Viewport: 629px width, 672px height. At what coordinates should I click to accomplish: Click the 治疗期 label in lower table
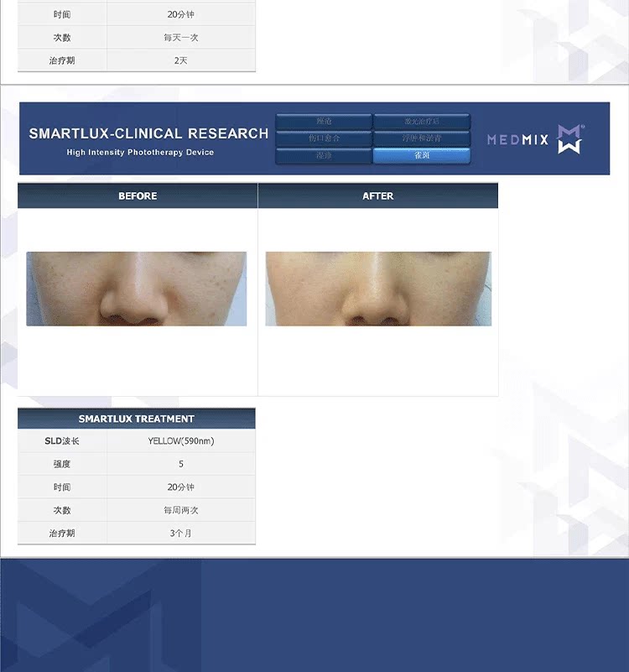point(62,534)
